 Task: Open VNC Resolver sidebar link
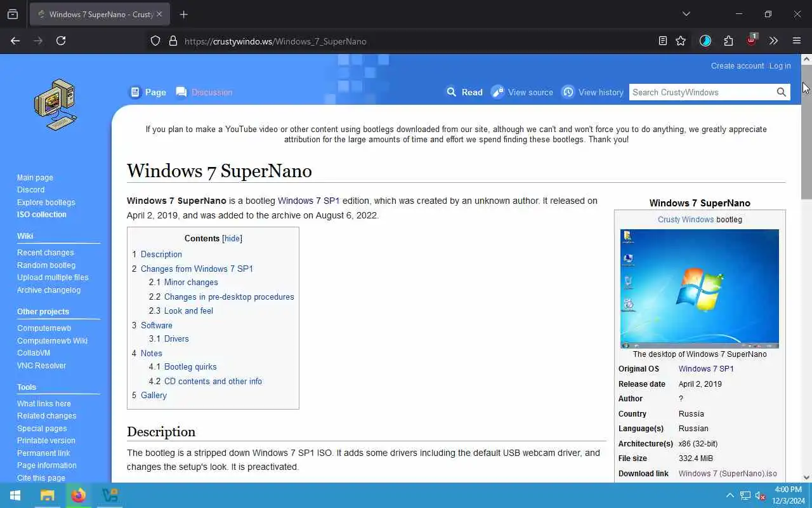click(x=41, y=366)
